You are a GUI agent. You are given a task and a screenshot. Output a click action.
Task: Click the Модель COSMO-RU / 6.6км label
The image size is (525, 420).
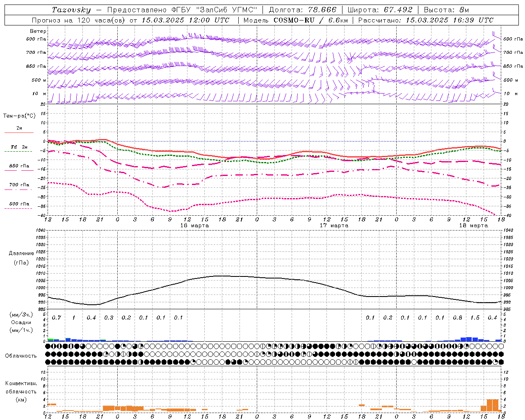296,20
